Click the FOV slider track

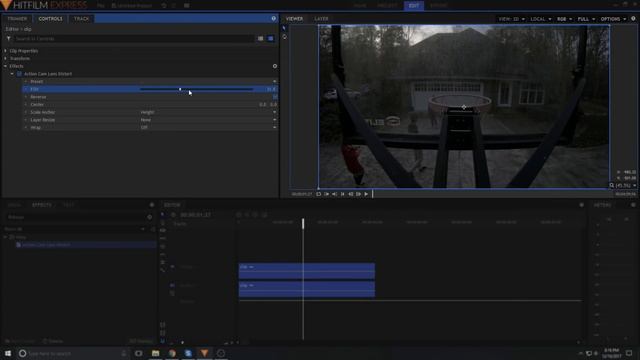pos(196,89)
